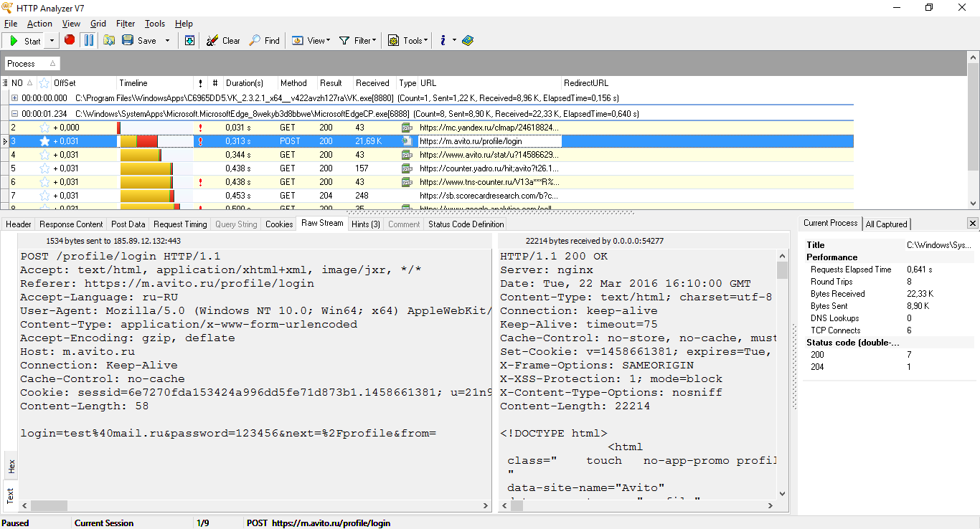Select the sb.scorecardresearch.com URL row
The width and height of the screenshot is (980, 529).
coord(489,196)
